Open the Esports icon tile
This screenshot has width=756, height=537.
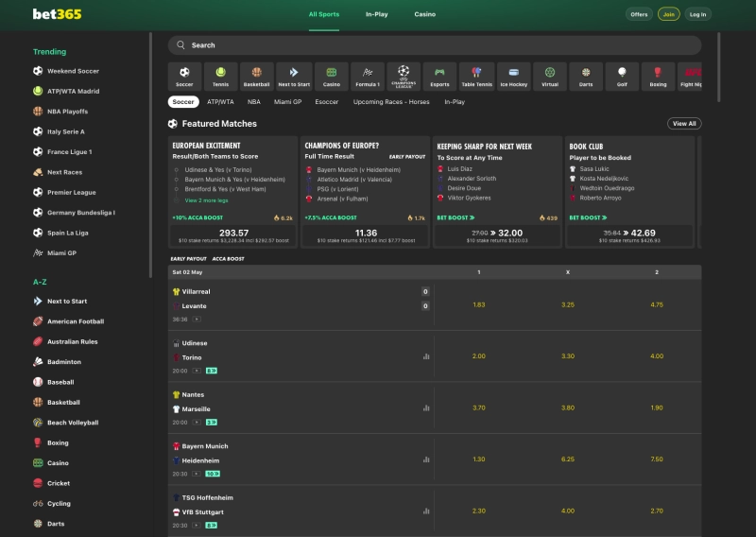pyautogui.click(x=439, y=77)
